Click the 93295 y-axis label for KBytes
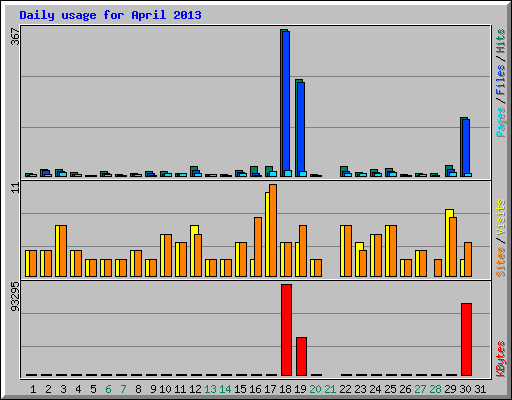 (15, 296)
